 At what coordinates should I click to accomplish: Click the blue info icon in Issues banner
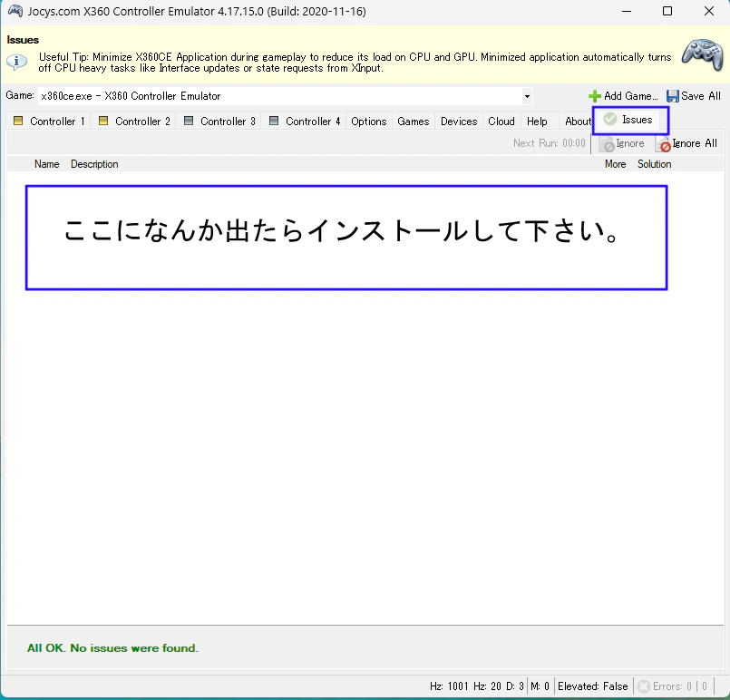click(x=16, y=62)
